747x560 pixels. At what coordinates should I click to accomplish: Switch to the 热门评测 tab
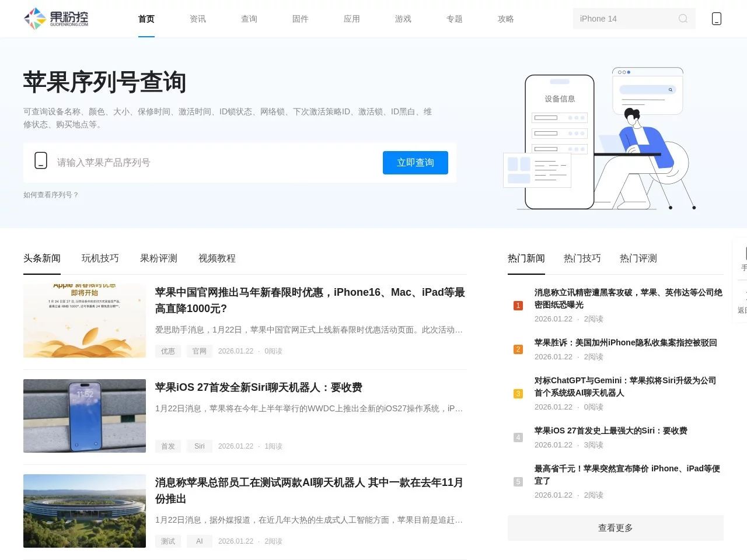click(638, 258)
